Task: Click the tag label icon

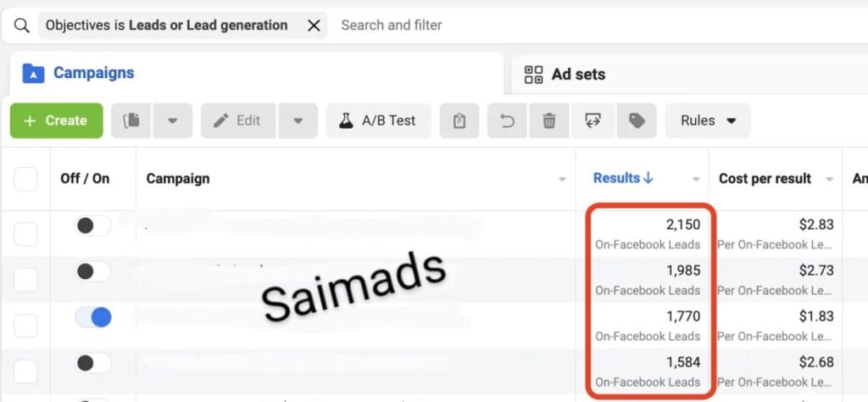Action: click(x=637, y=121)
